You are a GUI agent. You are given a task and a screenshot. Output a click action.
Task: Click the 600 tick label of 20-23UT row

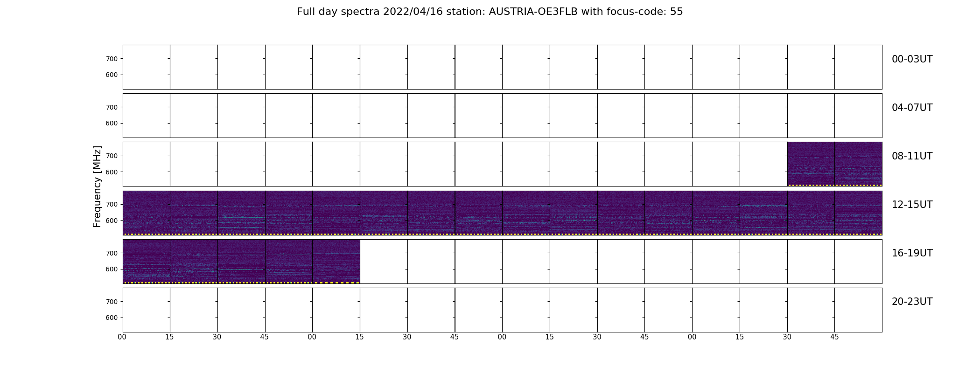coord(112,318)
